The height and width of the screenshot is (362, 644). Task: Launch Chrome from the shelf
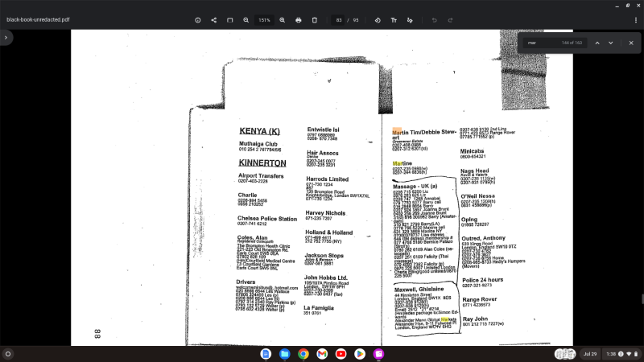303,354
